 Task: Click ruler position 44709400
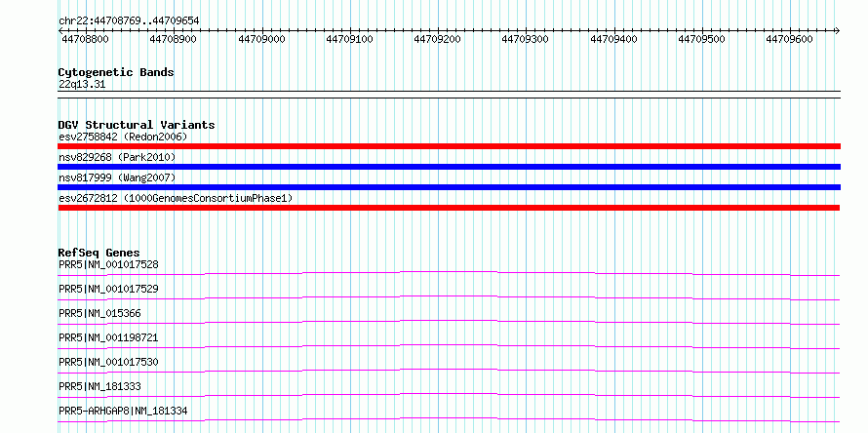(613, 39)
